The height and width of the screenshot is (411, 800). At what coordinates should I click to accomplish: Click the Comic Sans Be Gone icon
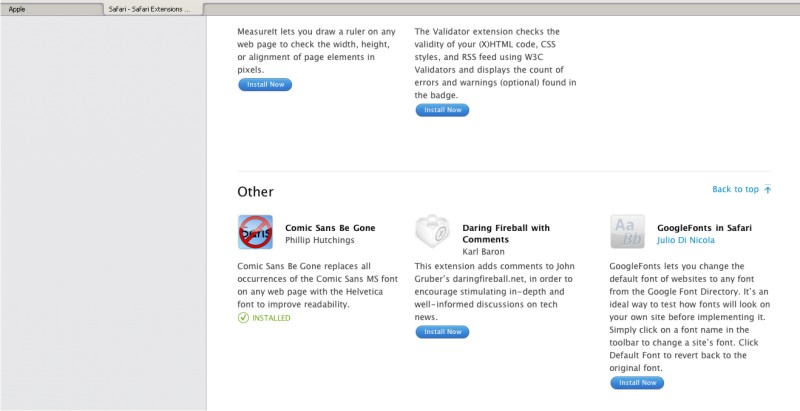click(255, 232)
